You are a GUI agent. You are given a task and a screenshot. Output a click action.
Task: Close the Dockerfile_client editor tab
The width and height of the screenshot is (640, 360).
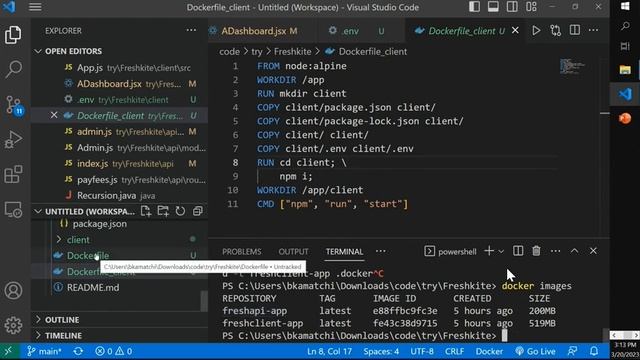(516, 31)
